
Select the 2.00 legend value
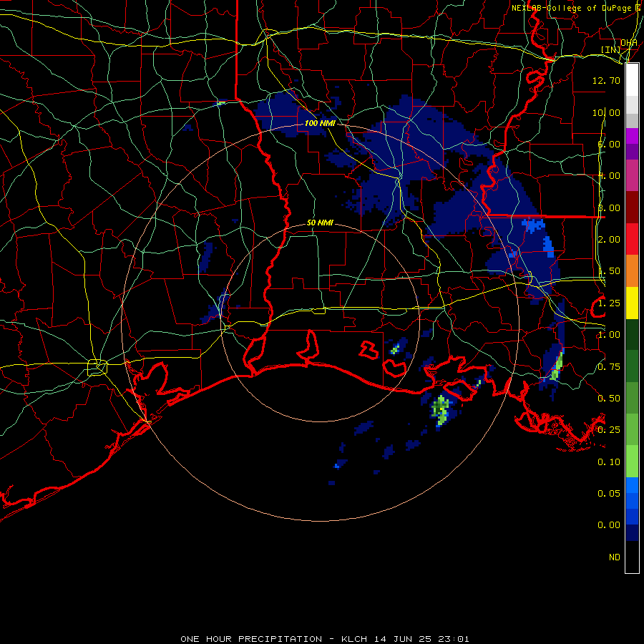[609, 240]
